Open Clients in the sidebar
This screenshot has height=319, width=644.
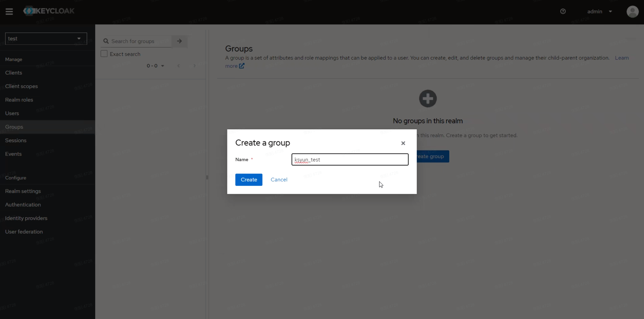click(14, 73)
